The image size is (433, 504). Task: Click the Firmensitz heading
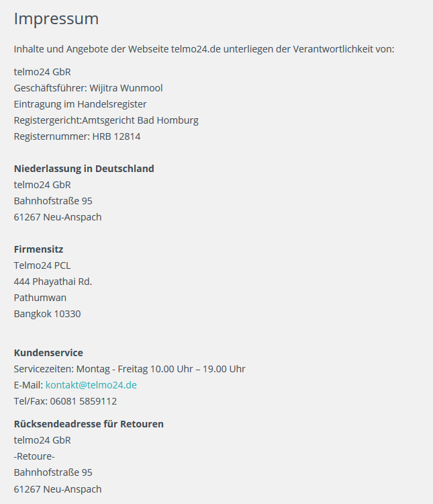pyautogui.click(x=38, y=249)
